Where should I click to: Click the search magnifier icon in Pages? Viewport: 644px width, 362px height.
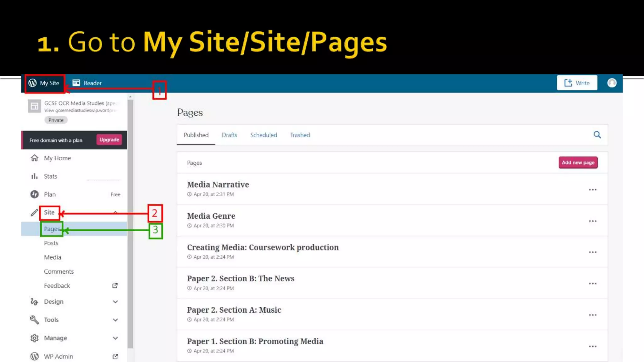(597, 135)
